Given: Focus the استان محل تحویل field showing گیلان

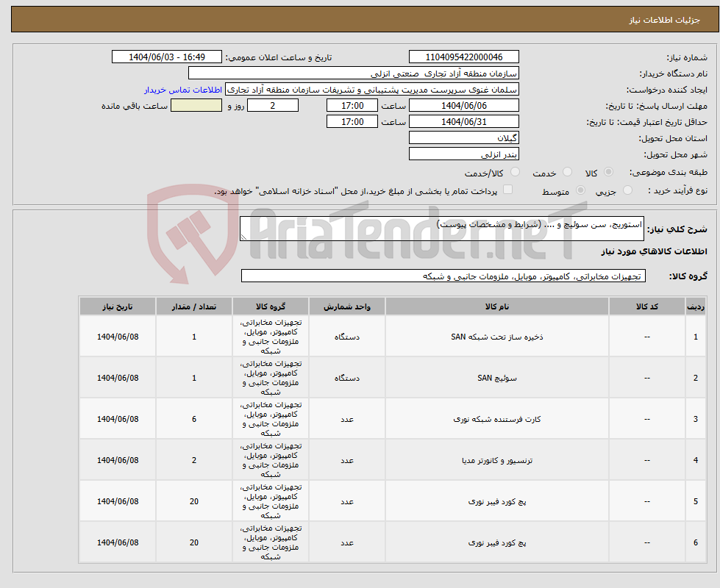Looking at the screenshot, I should click(x=463, y=138).
